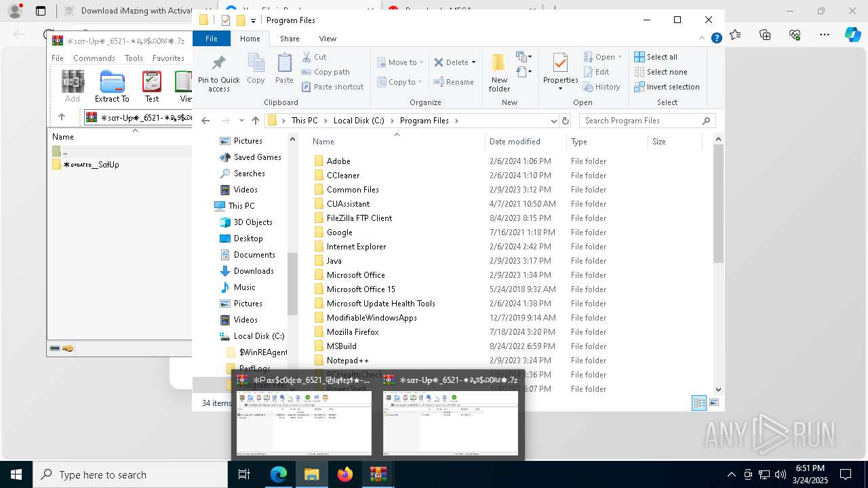This screenshot has height=488, width=868.
Task: Sort files by Type column header
Action: coord(608,142)
